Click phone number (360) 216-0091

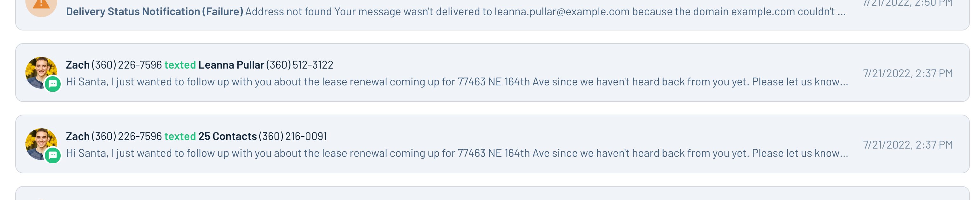pos(293,136)
